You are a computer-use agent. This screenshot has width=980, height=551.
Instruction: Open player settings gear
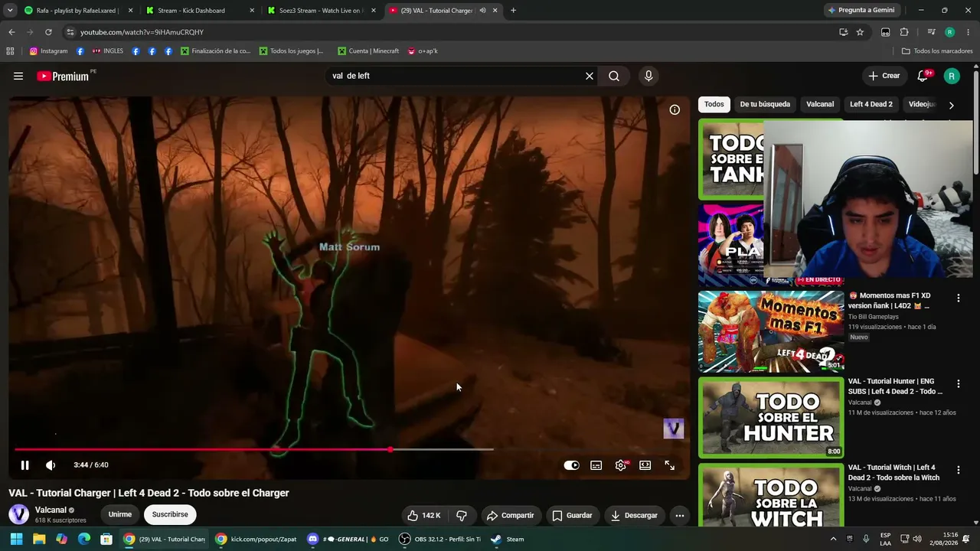pyautogui.click(x=621, y=465)
